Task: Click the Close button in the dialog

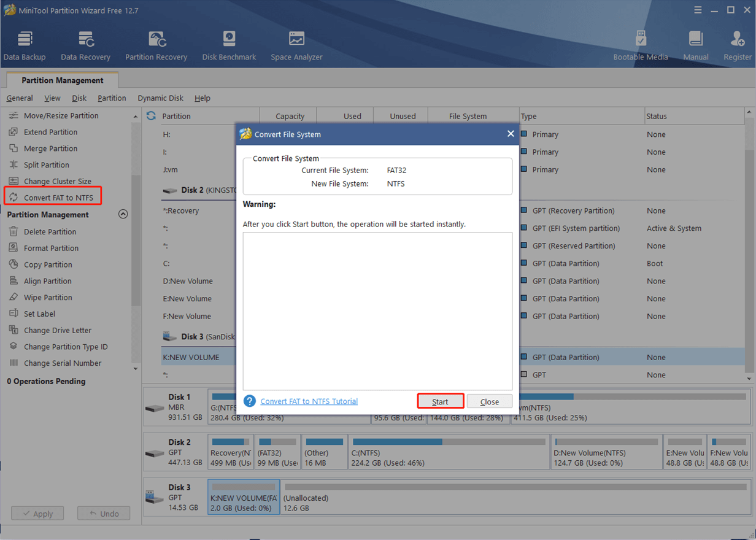Action: tap(490, 402)
